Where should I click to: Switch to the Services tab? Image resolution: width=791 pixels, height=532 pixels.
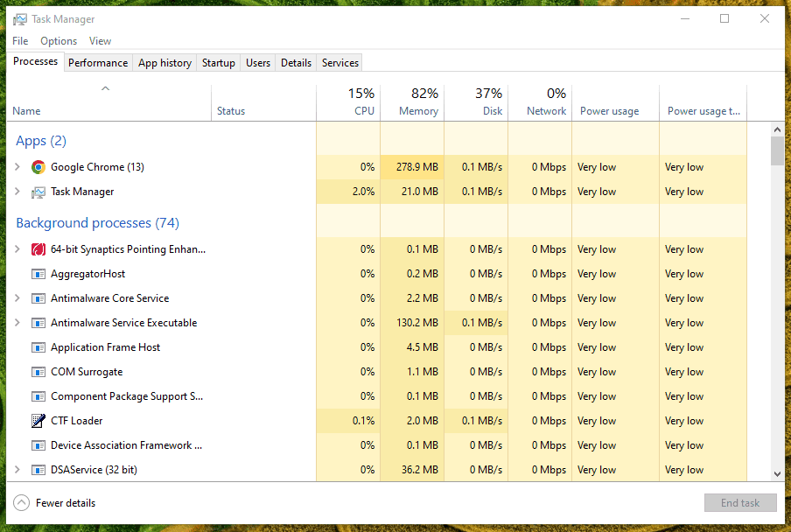coord(340,62)
